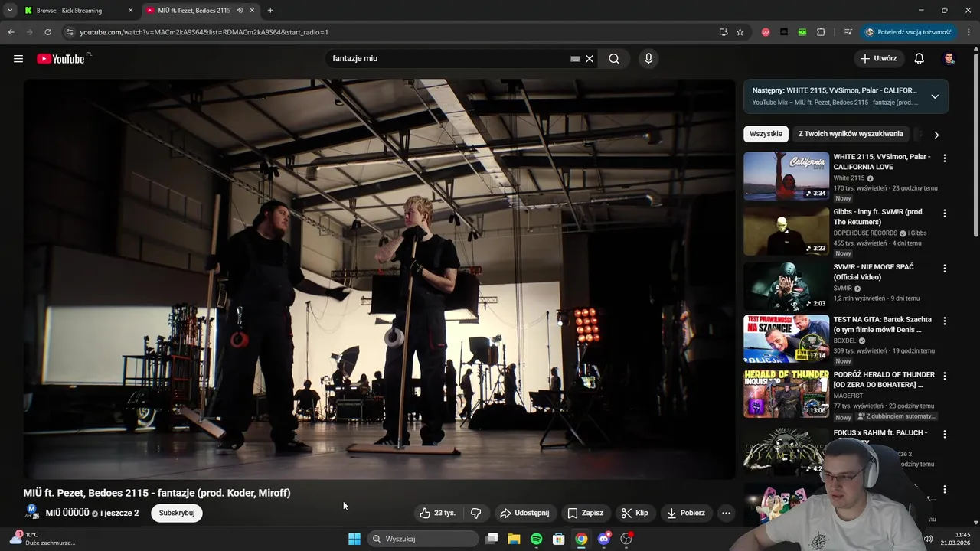Viewport: 980px width, 551px height.
Task: Open the CALIFORNIA LOVE video thumbnail
Action: (786, 176)
